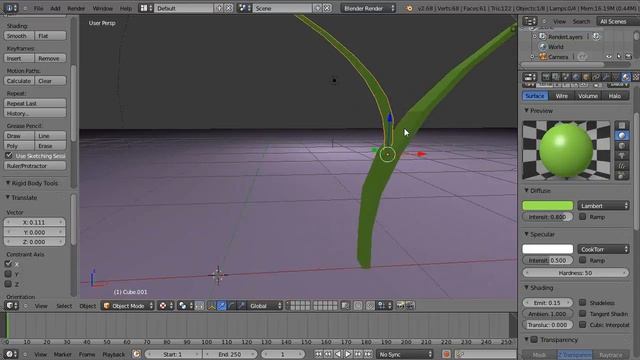Toggle the 3D manipulator widget icon
This screenshot has width=640, height=360.
(x=212, y=306)
